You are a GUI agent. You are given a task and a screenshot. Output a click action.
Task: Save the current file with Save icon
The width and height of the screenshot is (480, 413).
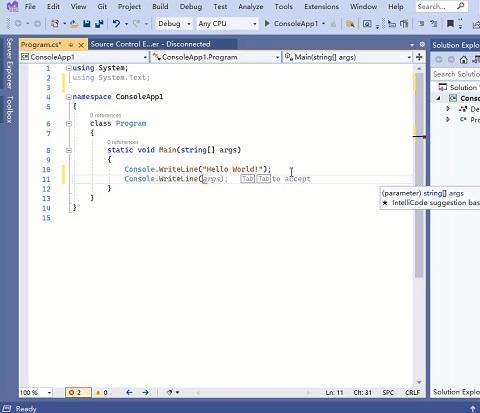point(87,24)
